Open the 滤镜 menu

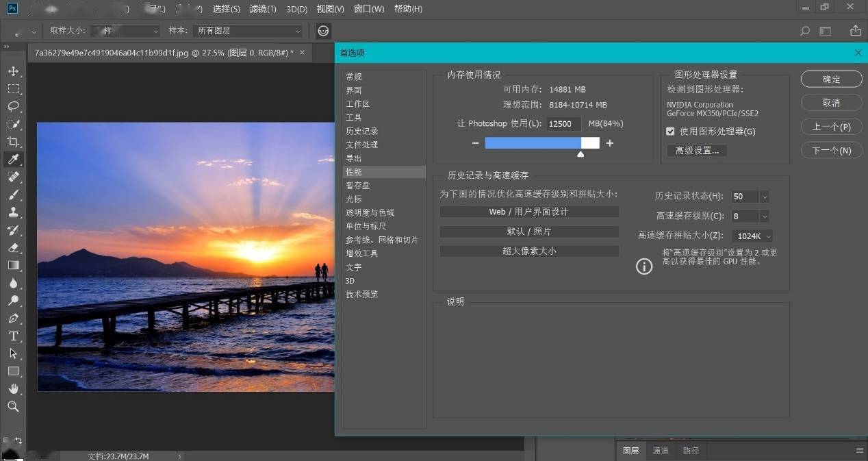click(x=263, y=9)
